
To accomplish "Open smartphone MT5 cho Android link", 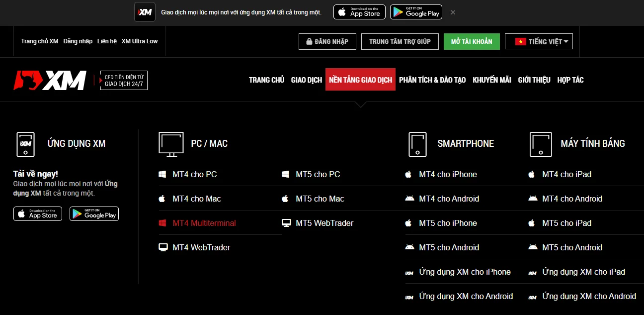I will (449, 247).
